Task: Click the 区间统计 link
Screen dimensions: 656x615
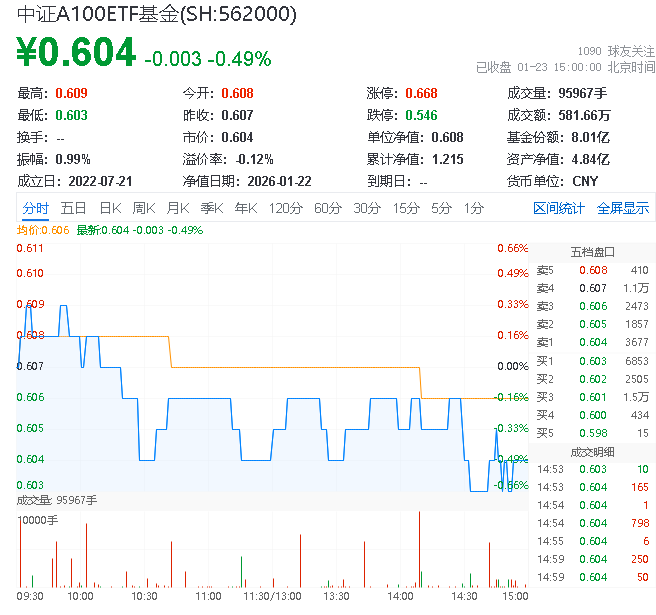Action: pos(559,208)
